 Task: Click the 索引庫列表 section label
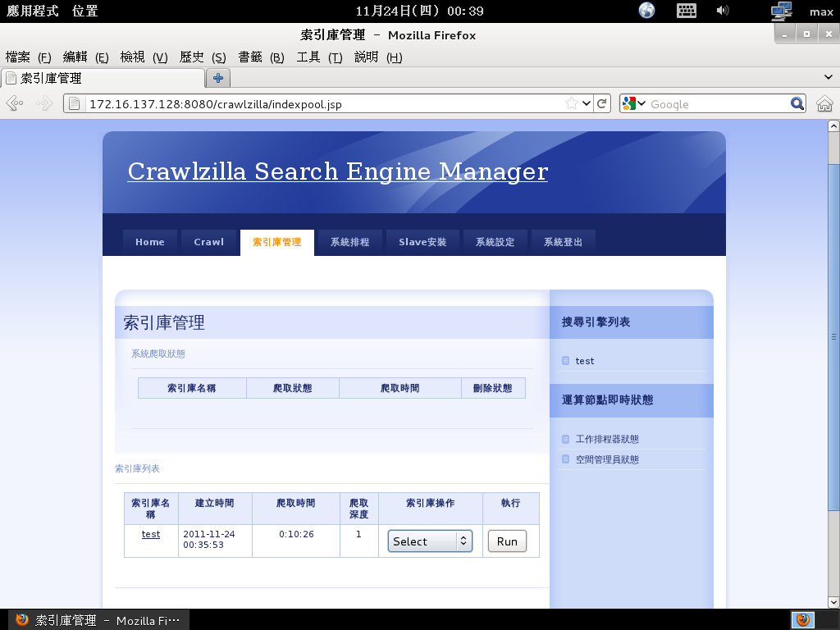click(x=137, y=468)
